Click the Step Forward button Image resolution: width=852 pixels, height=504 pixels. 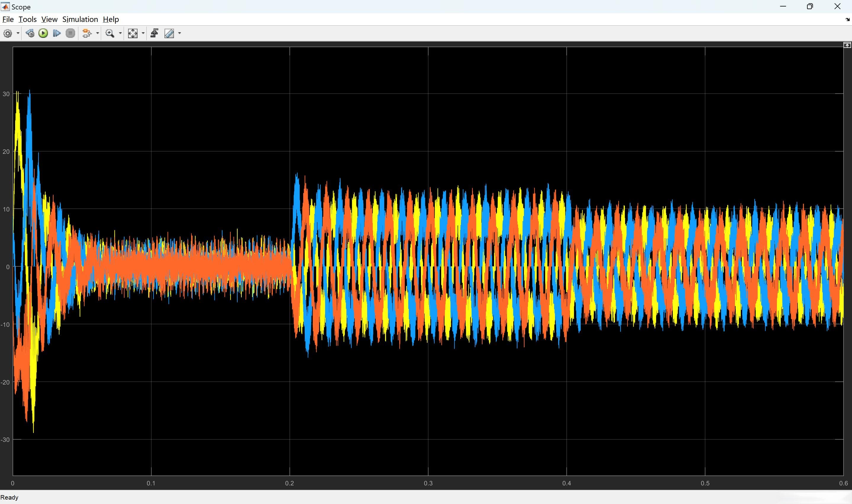coord(57,33)
